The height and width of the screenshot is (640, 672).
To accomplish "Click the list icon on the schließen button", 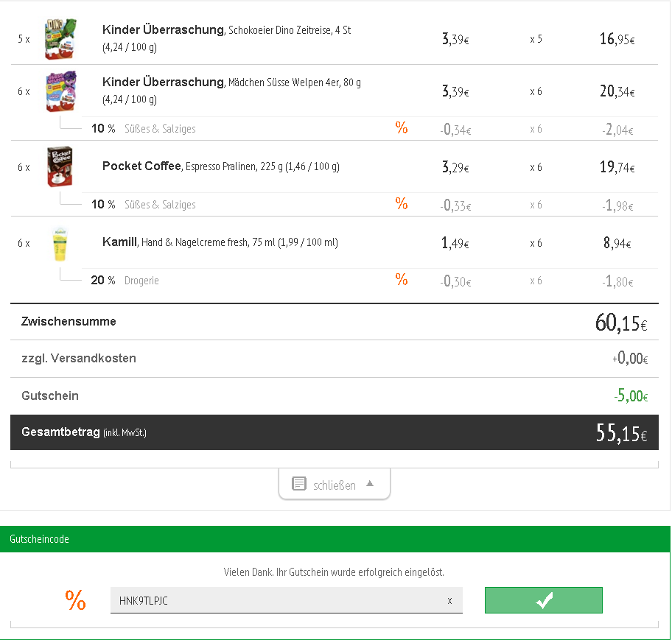I will 298,484.
